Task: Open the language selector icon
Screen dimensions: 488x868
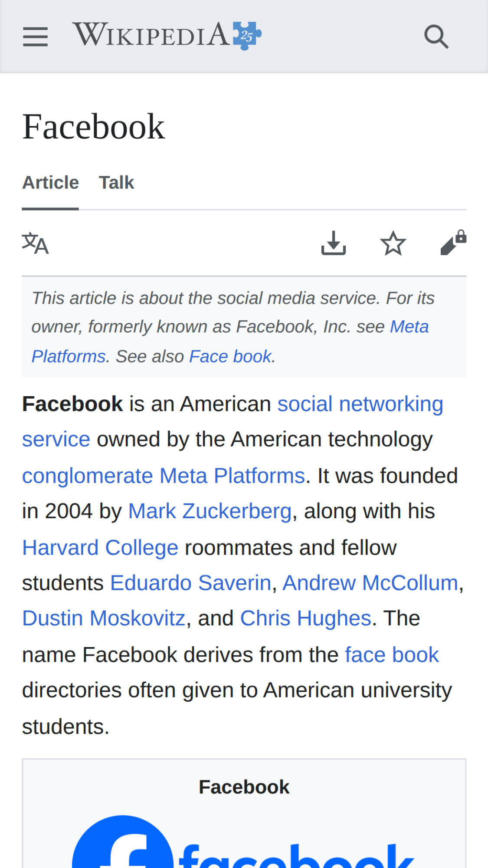Action: point(35,243)
